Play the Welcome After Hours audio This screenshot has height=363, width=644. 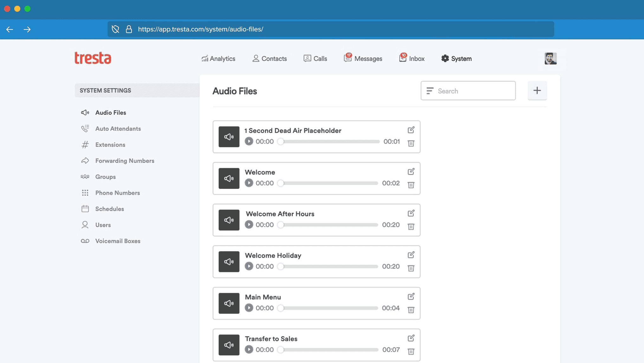249,225
